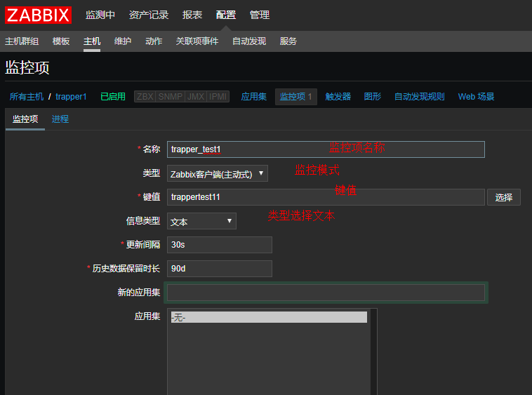Image resolution: width=532 pixels, height=395 pixels.
Task: Click the 更新间隔 field showing 30s
Action: coord(220,245)
